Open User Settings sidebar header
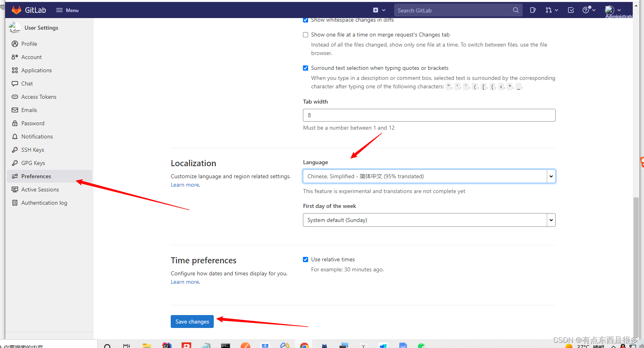 (x=41, y=28)
